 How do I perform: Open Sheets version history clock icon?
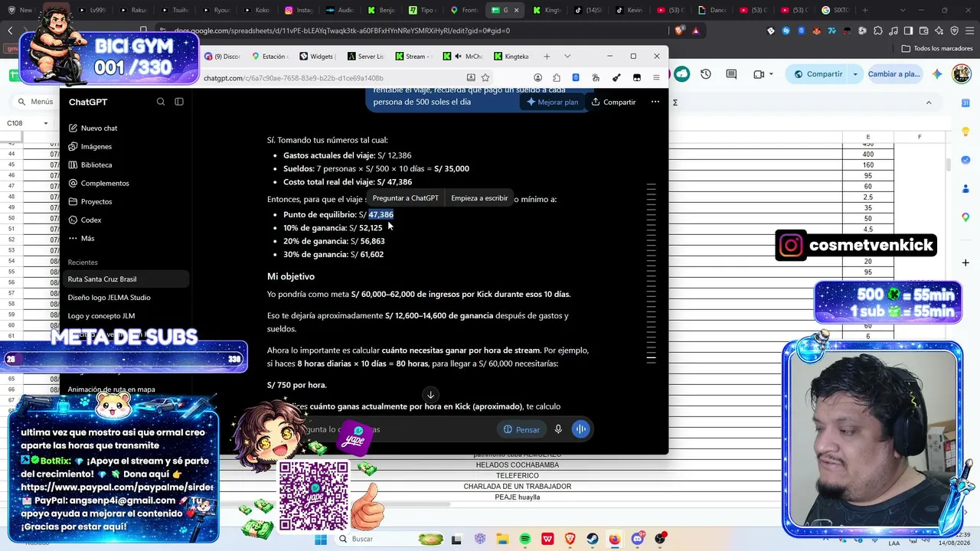pos(706,74)
